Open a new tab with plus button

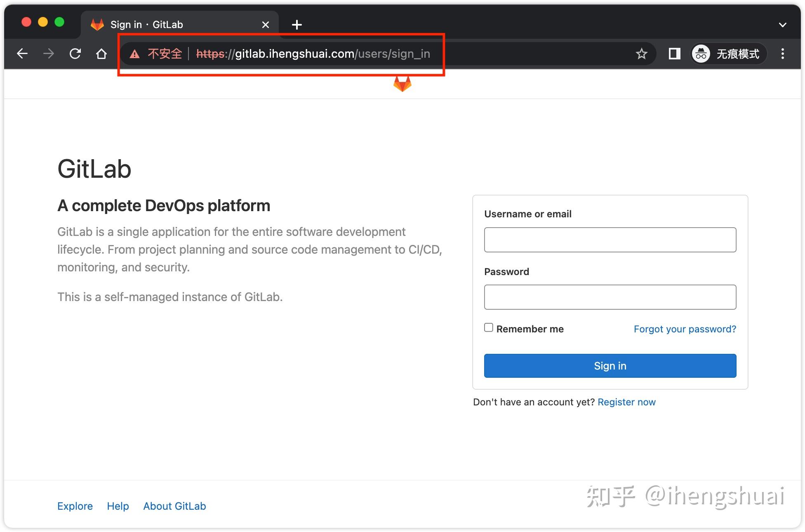tap(297, 25)
